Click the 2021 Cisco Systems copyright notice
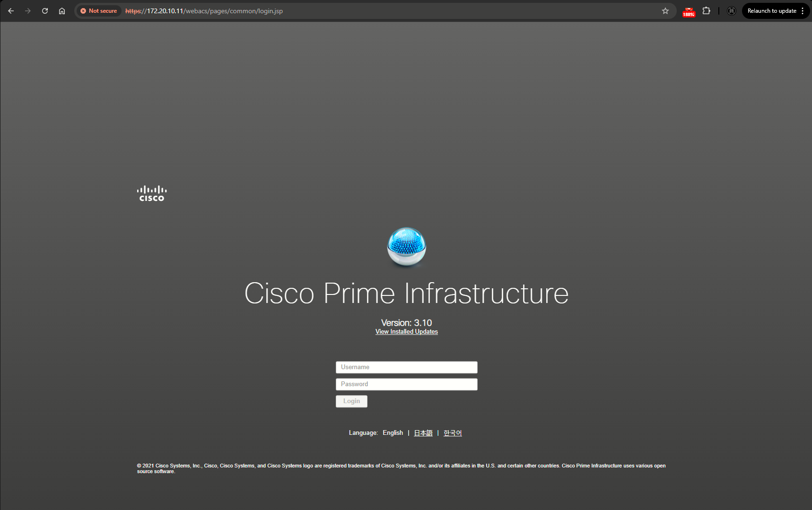Viewport: 812px width, 510px height. [x=401, y=468]
